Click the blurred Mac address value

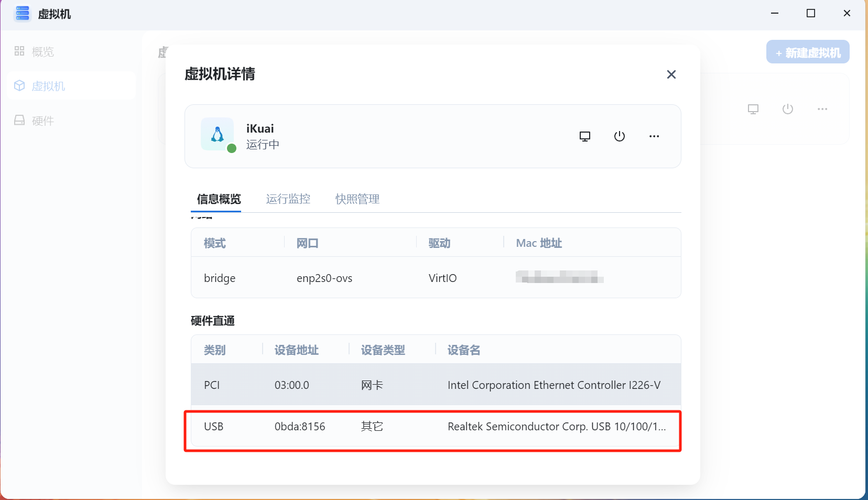560,277
